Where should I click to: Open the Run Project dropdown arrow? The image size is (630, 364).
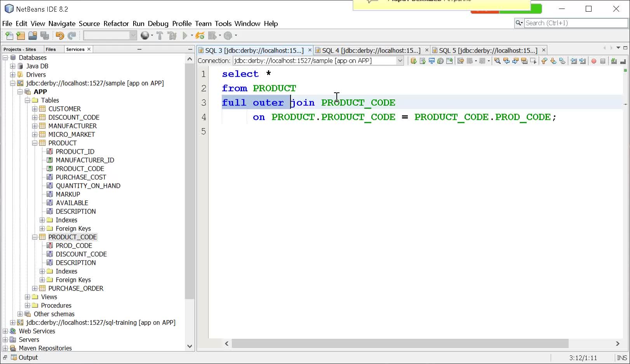[192, 36]
